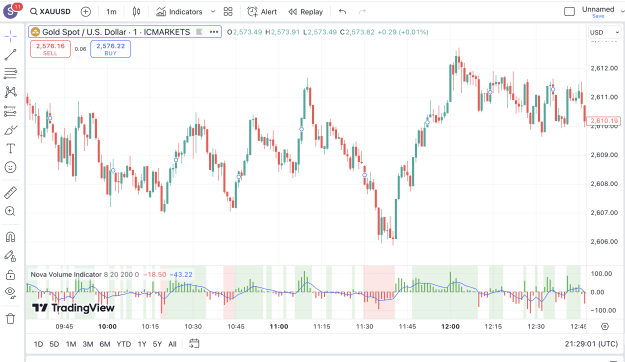
Task: Hide all drawings with eye icon
Action: point(11,293)
